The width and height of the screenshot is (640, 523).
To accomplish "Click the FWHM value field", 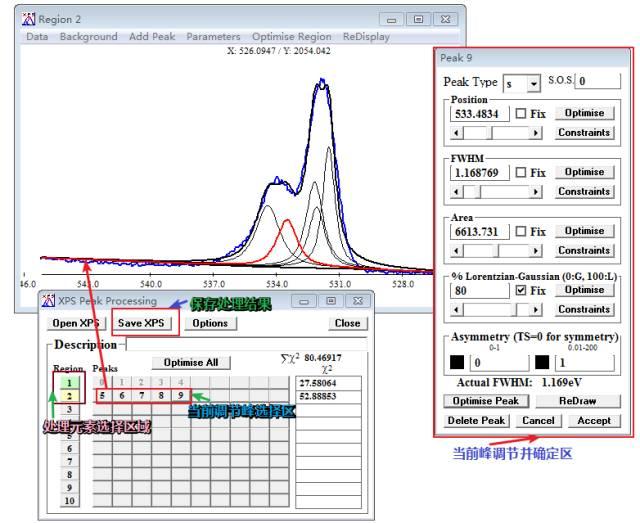I will pos(480,172).
